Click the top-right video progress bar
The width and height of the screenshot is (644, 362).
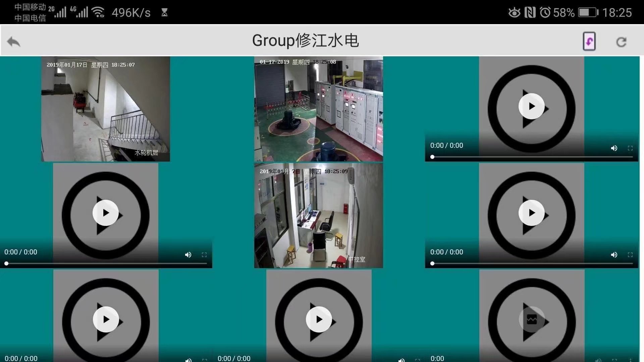pyautogui.click(x=532, y=157)
